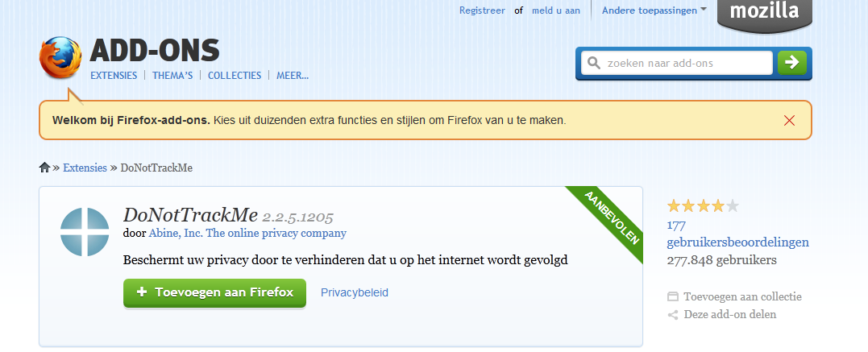Open the Privacybeleid link
Viewport: 868px width, 352px height.
[354, 292]
